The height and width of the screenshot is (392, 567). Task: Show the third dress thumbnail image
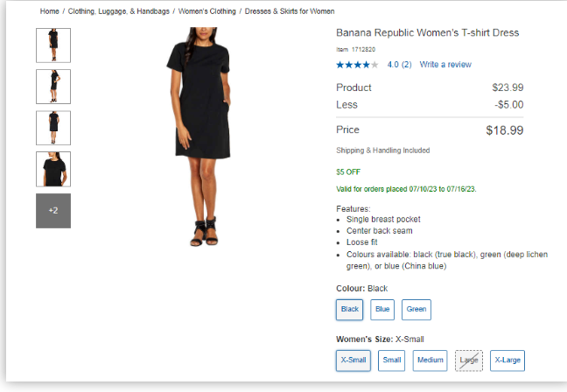pyautogui.click(x=53, y=128)
